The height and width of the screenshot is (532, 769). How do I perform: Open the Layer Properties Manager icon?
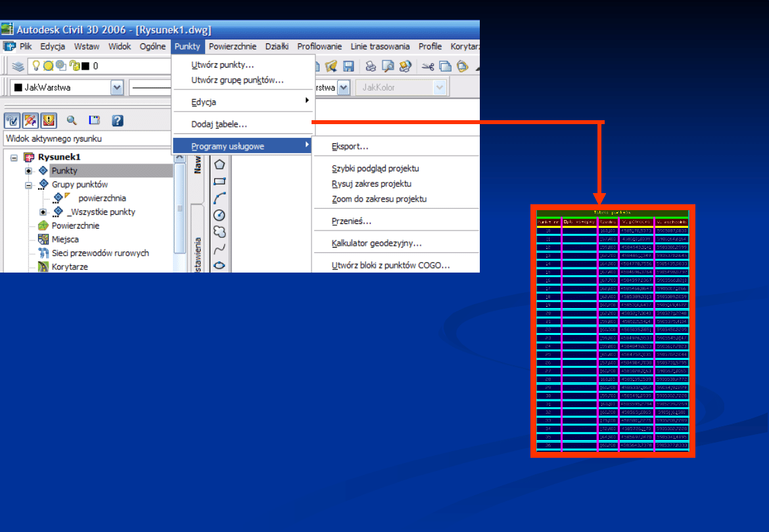(18, 66)
